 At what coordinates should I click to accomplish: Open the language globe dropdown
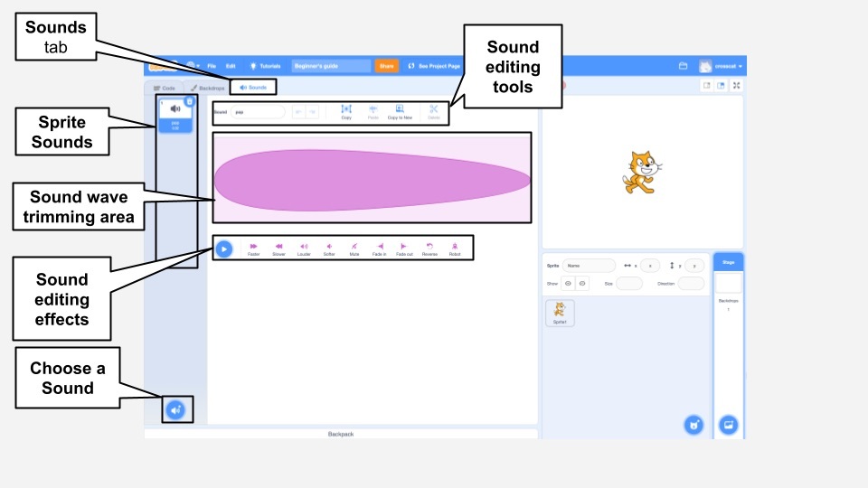193,65
